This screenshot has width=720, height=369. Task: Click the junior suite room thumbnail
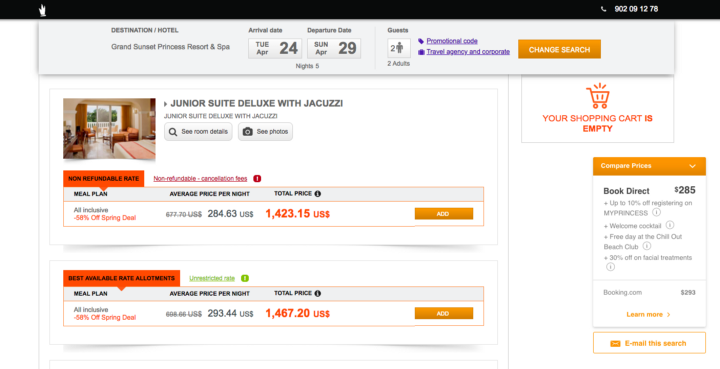tap(109, 129)
